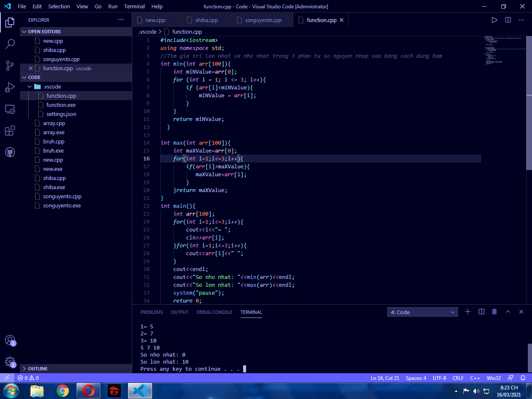Open settings.json in the file tree
532x399 pixels.
[x=61, y=114]
